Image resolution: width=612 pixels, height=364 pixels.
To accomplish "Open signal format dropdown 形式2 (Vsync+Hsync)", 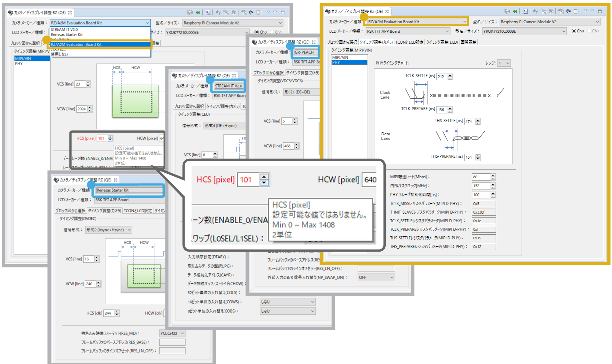I will tap(109, 230).
